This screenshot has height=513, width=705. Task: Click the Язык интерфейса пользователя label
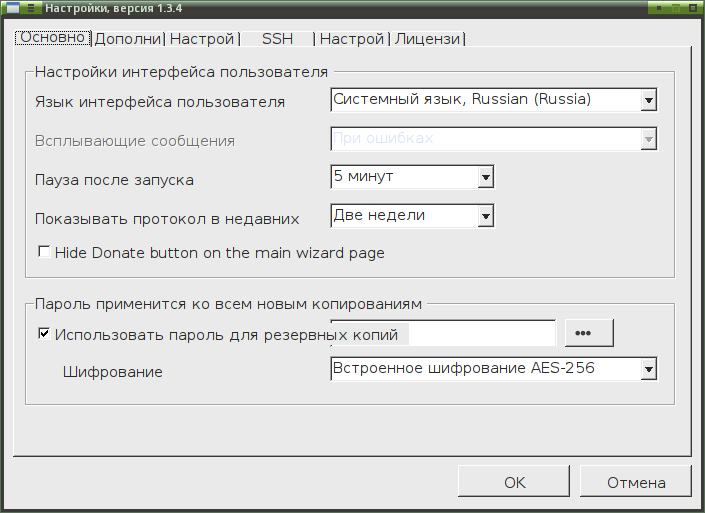click(x=160, y=102)
